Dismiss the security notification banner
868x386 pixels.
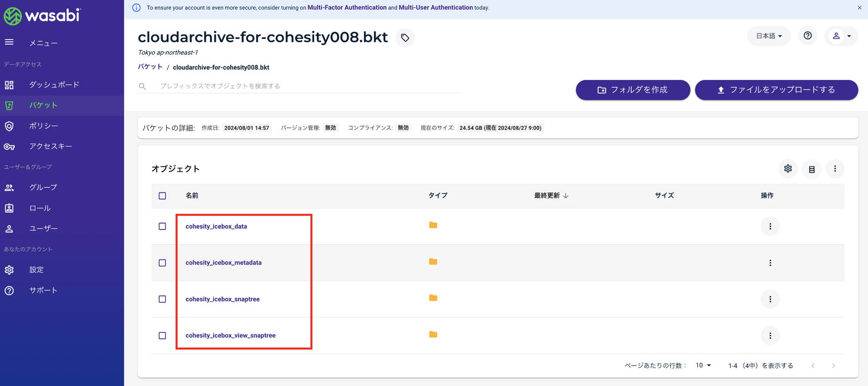pyautogui.click(x=859, y=8)
